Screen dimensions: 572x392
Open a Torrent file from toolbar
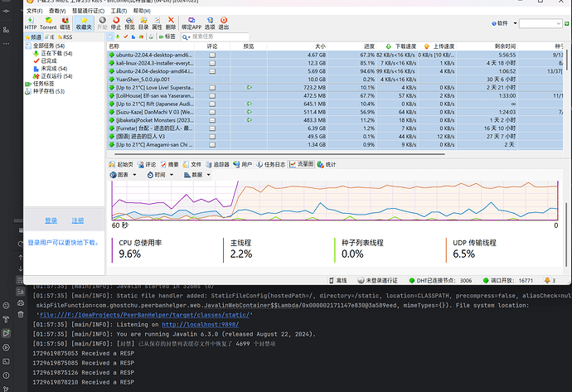coord(48,23)
